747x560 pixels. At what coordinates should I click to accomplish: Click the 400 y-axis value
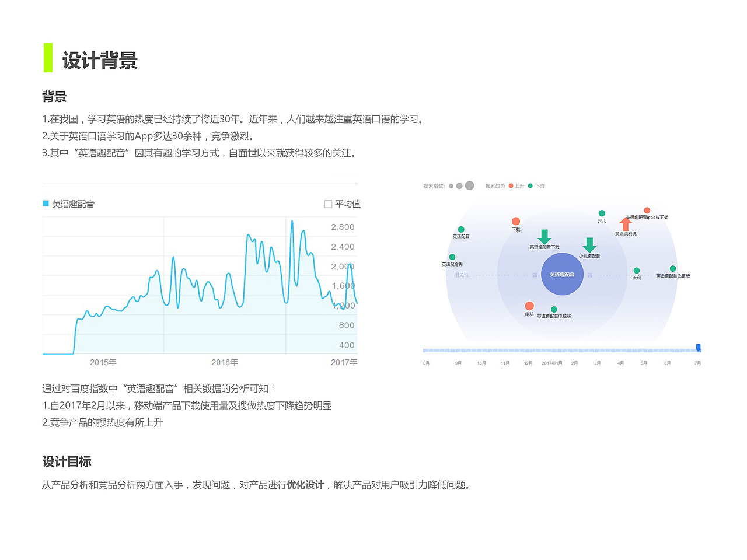pyautogui.click(x=347, y=345)
